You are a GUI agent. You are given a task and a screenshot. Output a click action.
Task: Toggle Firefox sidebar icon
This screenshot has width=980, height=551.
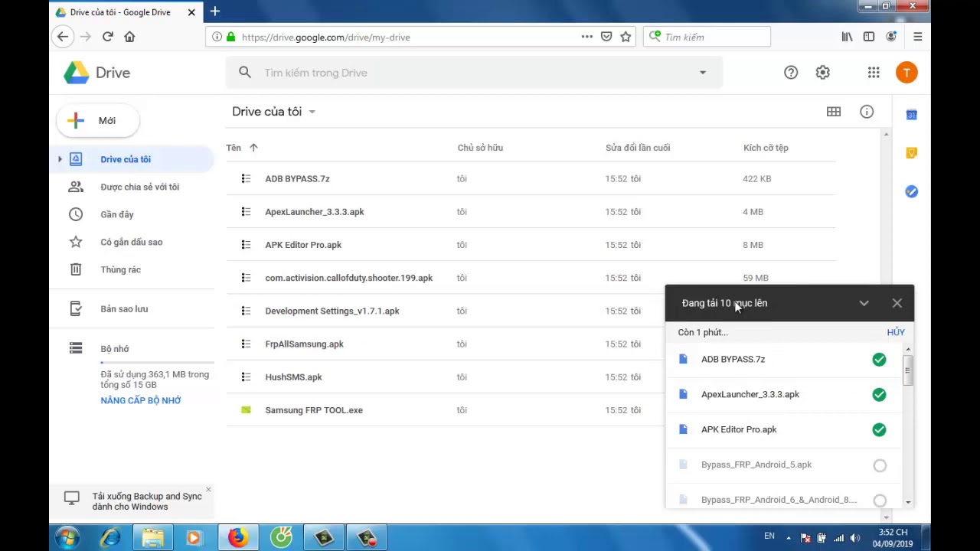pos(869,37)
